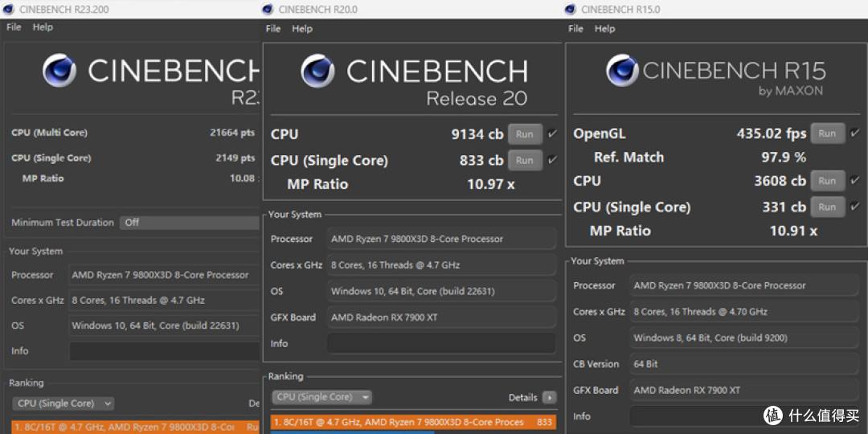Run the R15 CPU (Single Core) benchmark
This screenshot has height=434, width=868.
[x=828, y=207]
